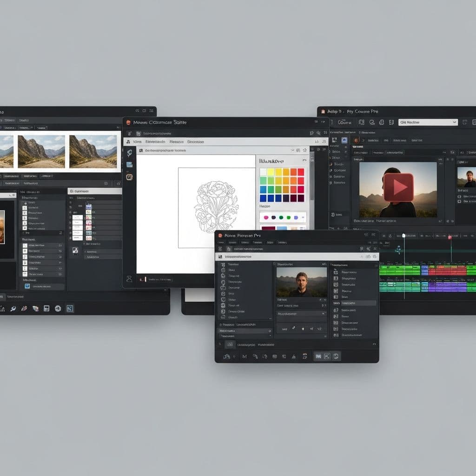Open the white dropdown box in the video editor toolbar
The width and height of the screenshot is (476, 476).
pyautogui.click(x=428, y=122)
